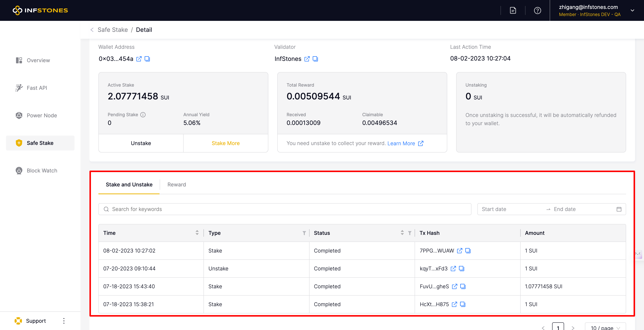Viewport: 644px width, 330px height.
Task: Open the Status column filter
Action: click(x=410, y=233)
